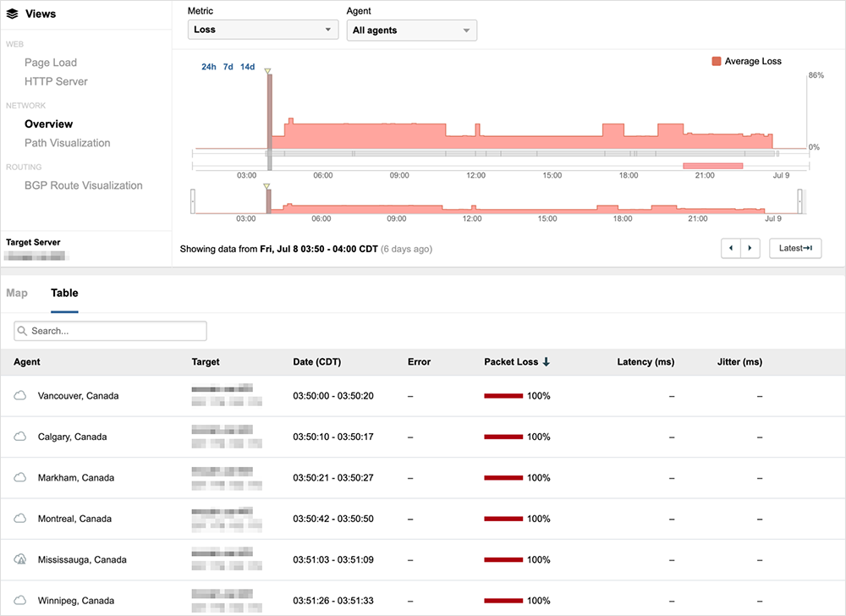The height and width of the screenshot is (616, 846).
Task: Click the Vancouver agent cloud icon
Action: (x=19, y=396)
